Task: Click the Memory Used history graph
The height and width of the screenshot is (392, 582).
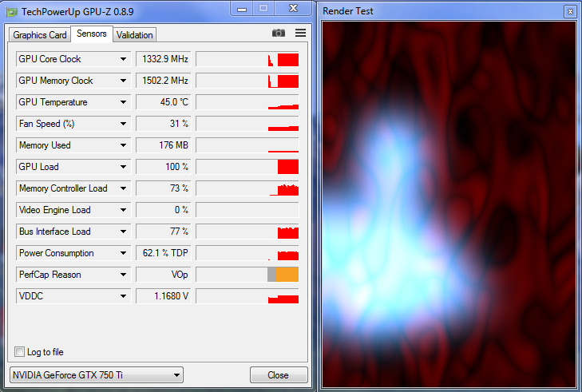Action: tap(247, 145)
